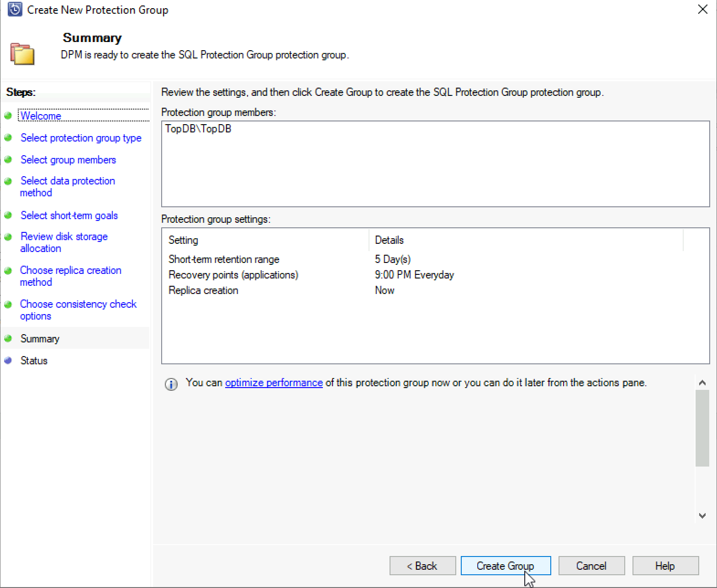Click scroll up arrow in info pane
The image size is (717, 588).
702,383
